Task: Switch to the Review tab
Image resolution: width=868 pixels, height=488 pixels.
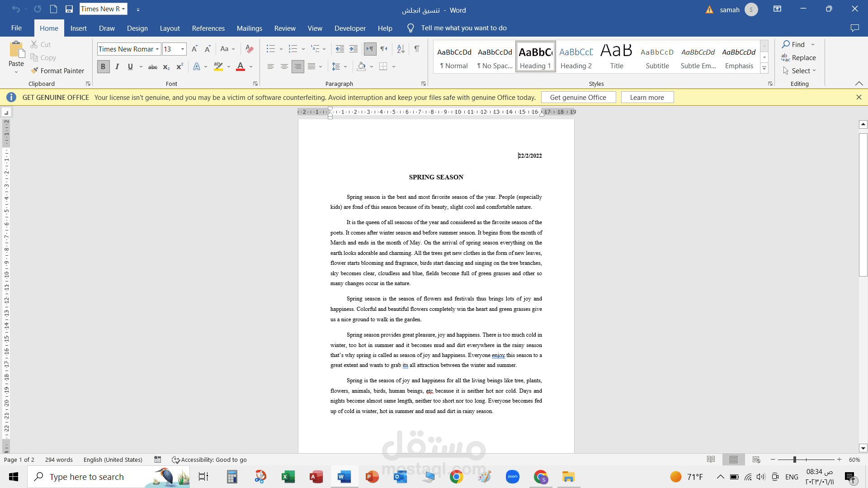Action: [x=285, y=28]
